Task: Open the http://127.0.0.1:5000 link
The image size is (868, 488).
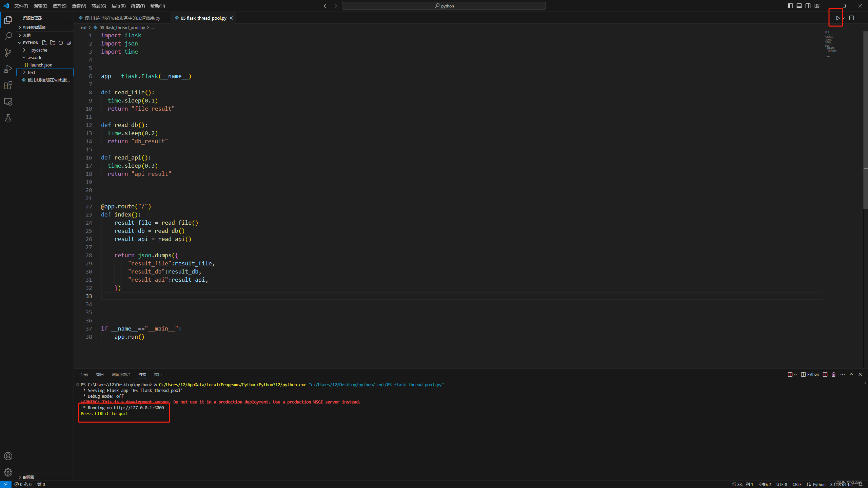Action: coord(140,408)
